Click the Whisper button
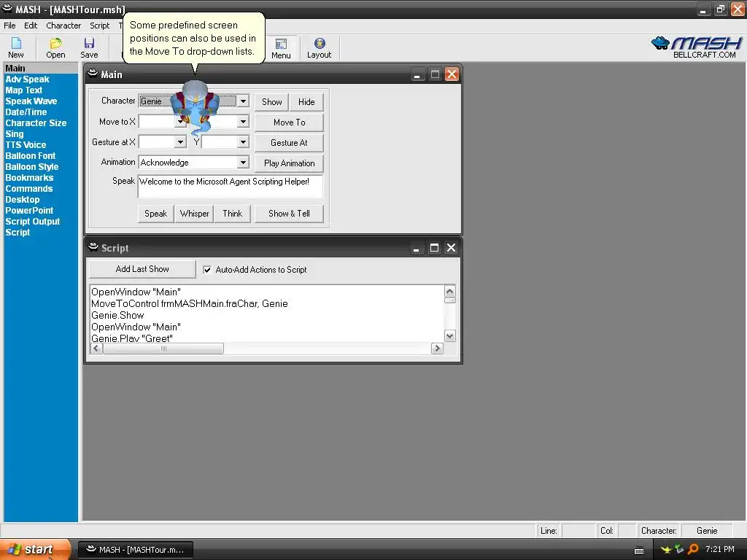This screenshot has width=747, height=560. (194, 214)
